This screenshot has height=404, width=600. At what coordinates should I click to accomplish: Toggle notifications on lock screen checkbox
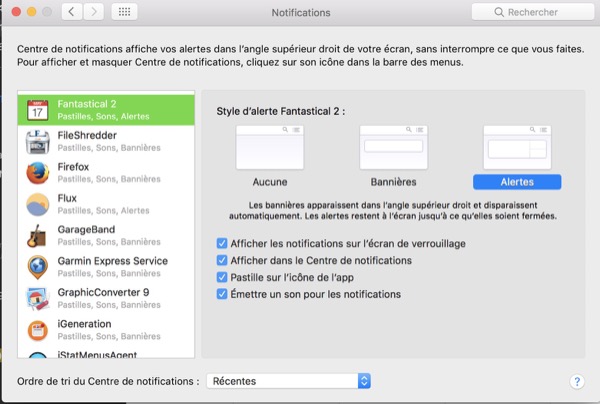click(222, 243)
